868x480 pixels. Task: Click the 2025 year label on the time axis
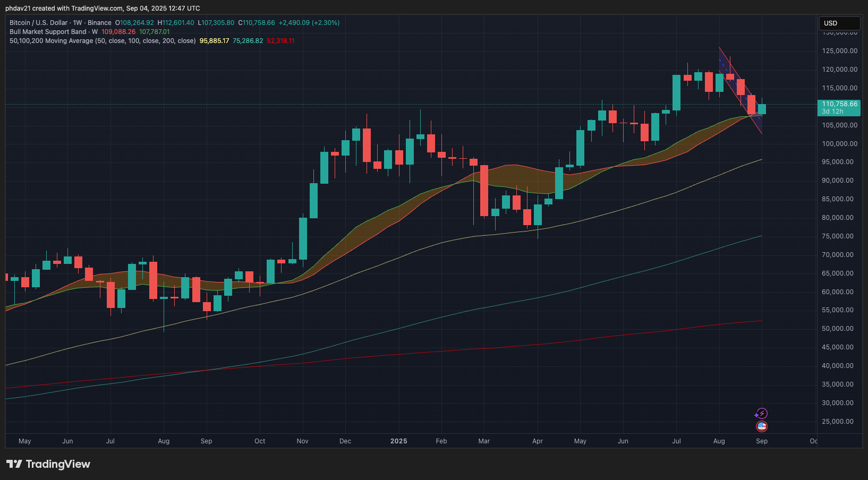pyautogui.click(x=399, y=441)
